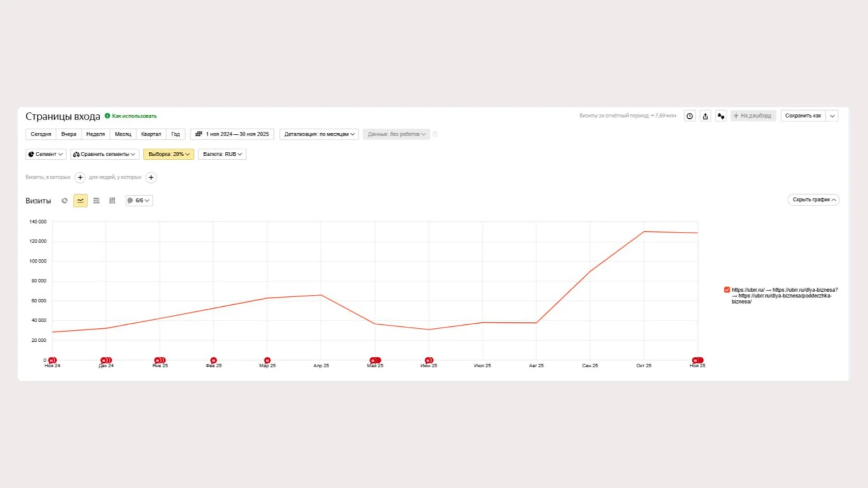The image size is (868, 488).
Task: Click the red annotation marker under Июн 25
Action: (x=429, y=360)
